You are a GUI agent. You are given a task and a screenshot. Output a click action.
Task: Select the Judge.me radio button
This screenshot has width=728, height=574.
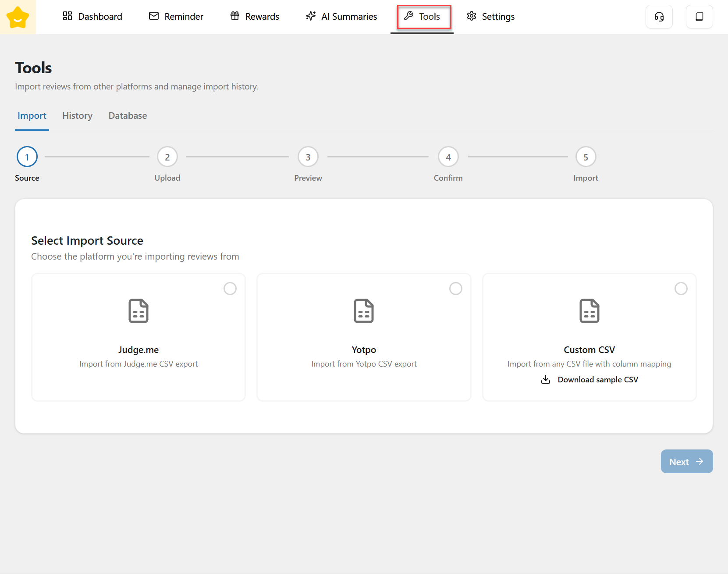point(230,289)
